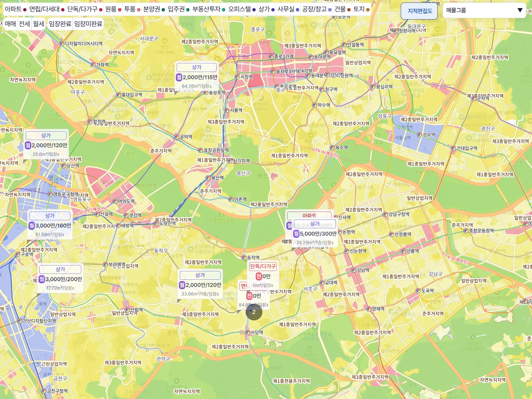Toggle the 월세 deal type filter
Viewport: 532px width, 399px height.
[x=39, y=24]
